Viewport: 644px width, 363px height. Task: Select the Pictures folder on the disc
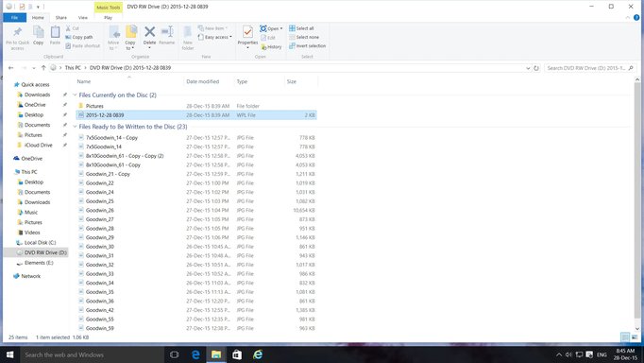[x=94, y=106]
